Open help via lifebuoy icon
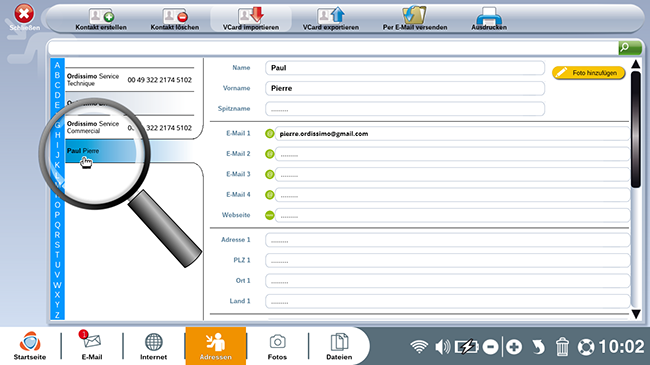 click(586, 347)
